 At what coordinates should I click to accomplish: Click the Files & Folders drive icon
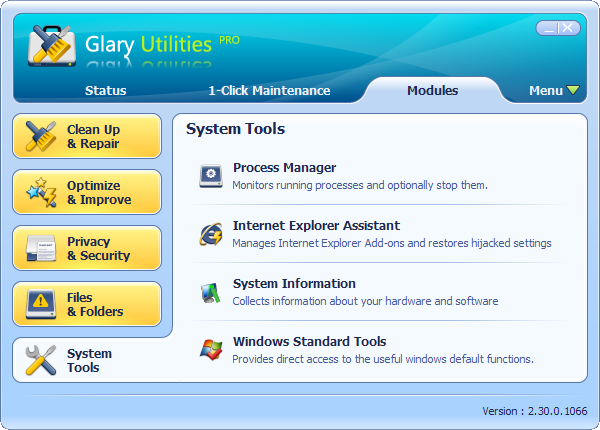[x=41, y=304]
